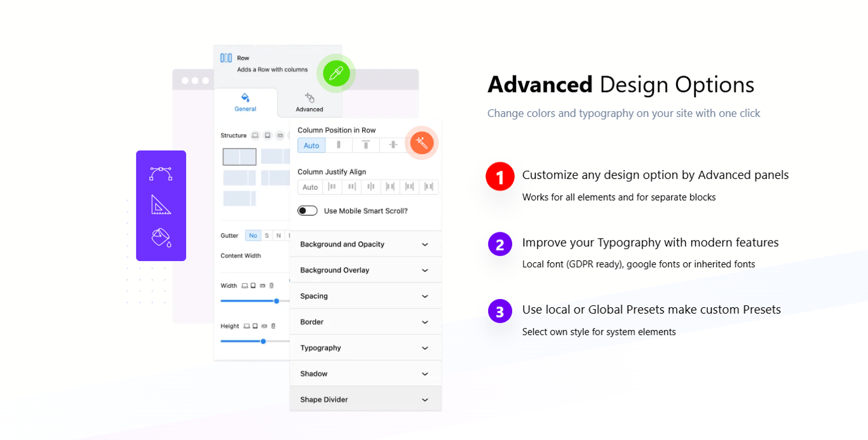The height and width of the screenshot is (440, 868).
Task: Select the paint bucket tool in purple panel
Action: pyautogui.click(x=161, y=237)
